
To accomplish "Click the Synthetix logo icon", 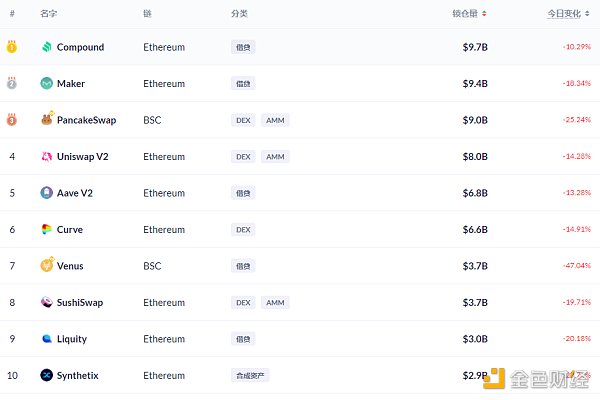I will (47, 376).
